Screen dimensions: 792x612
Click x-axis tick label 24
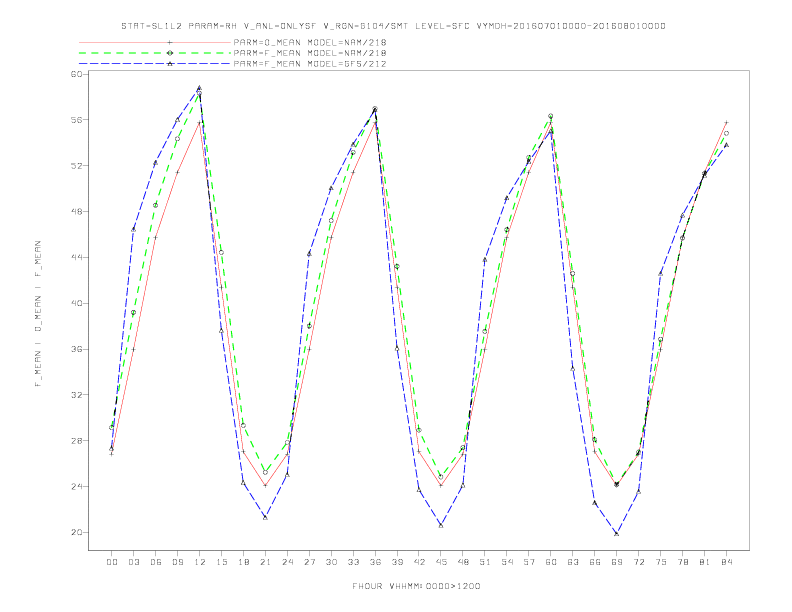[x=287, y=562]
